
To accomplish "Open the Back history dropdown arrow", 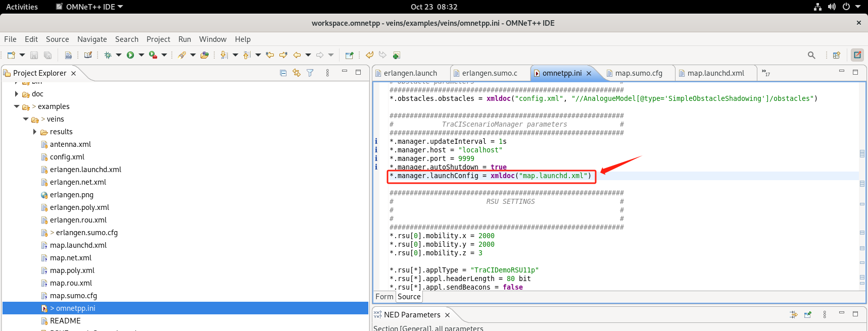I will pyautogui.click(x=308, y=55).
